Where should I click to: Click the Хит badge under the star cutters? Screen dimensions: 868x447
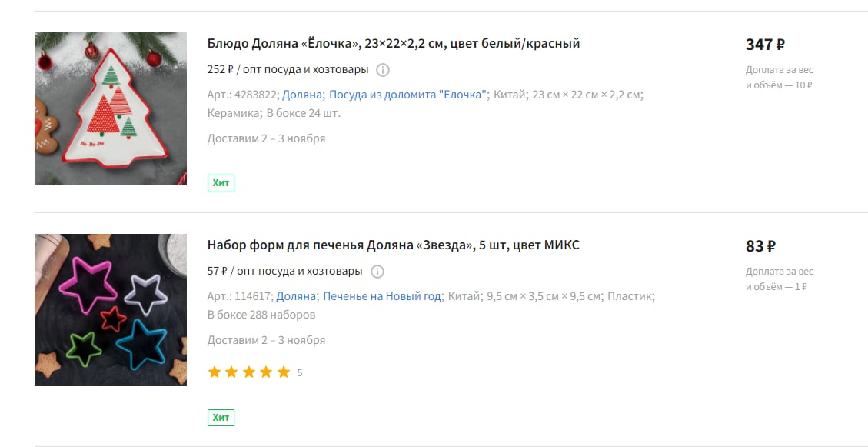point(221,418)
